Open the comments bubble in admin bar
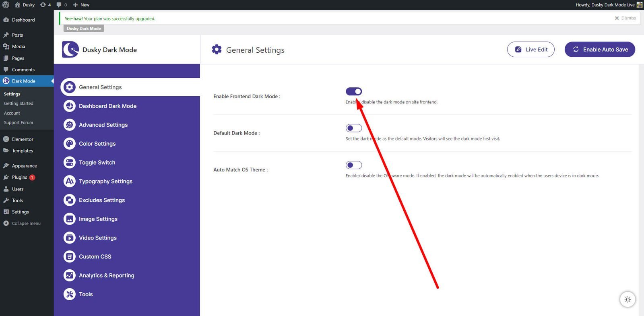The image size is (644, 316). point(62,5)
